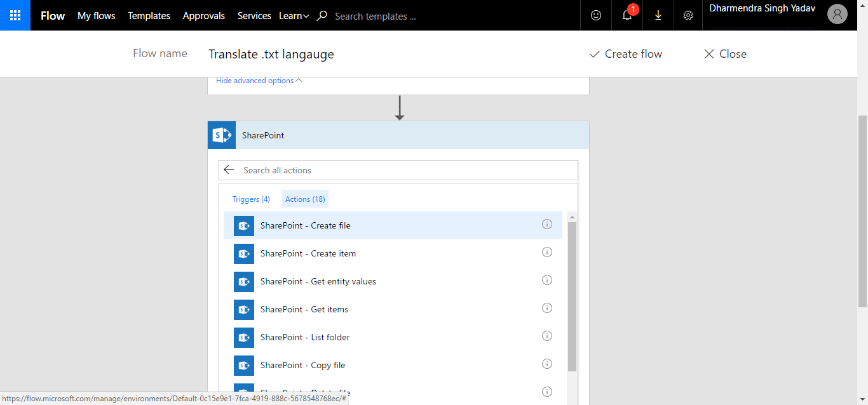Click Close button

[x=726, y=54]
